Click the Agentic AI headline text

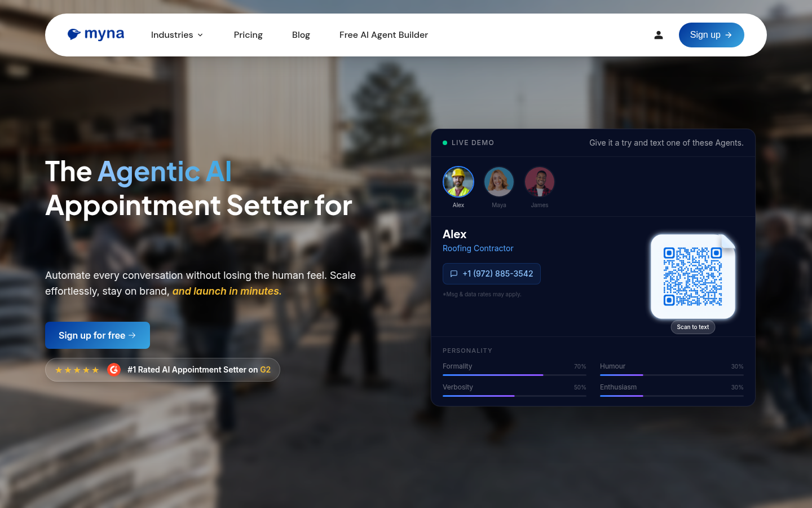point(165,172)
